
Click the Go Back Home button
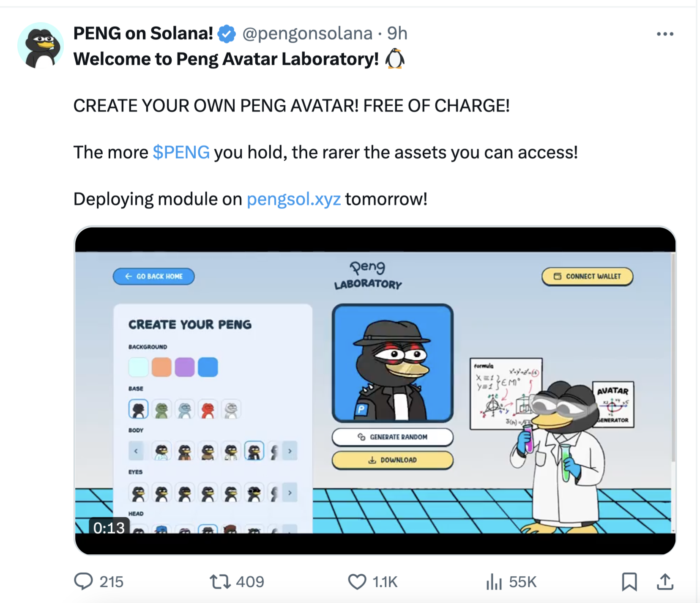[x=154, y=277]
